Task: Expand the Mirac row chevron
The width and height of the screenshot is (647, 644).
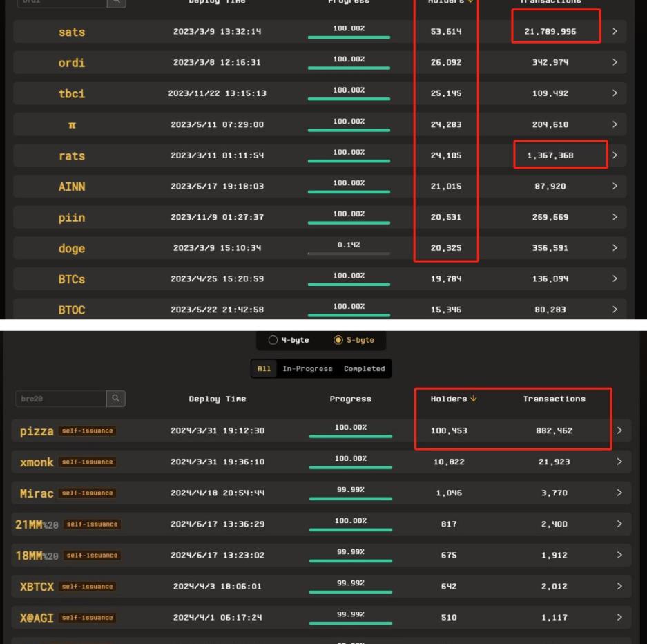Action: coord(619,493)
